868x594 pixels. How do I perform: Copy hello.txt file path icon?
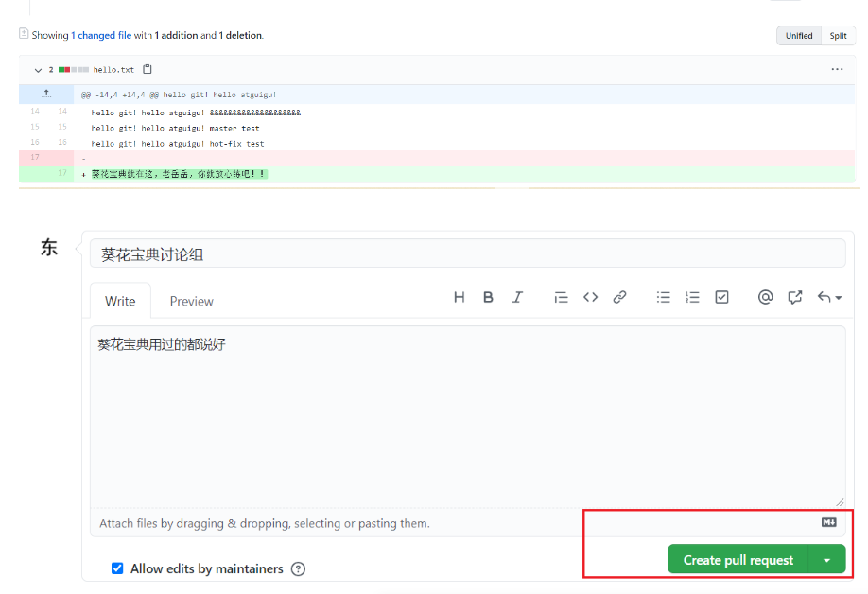[148, 69]
